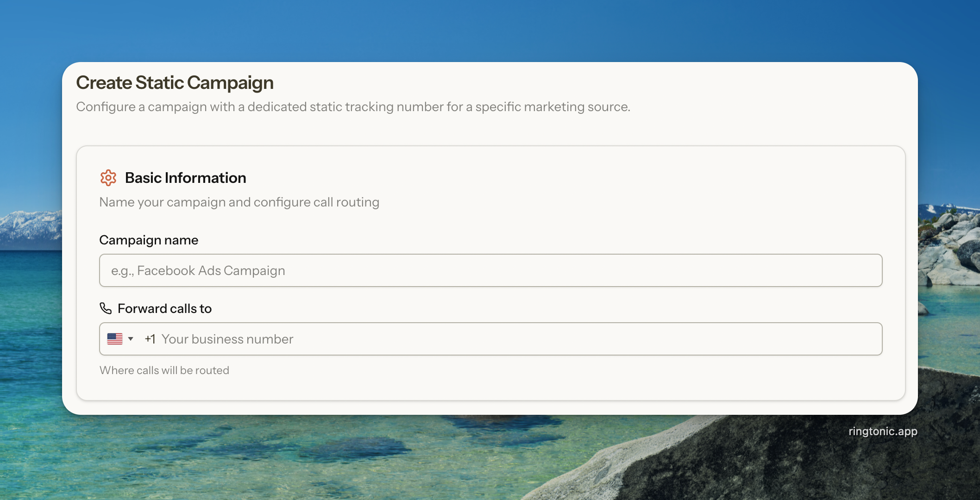Click the Basic Information section heading
The width and height of the screenshot is (980, 500).
[x=185, y=178]
